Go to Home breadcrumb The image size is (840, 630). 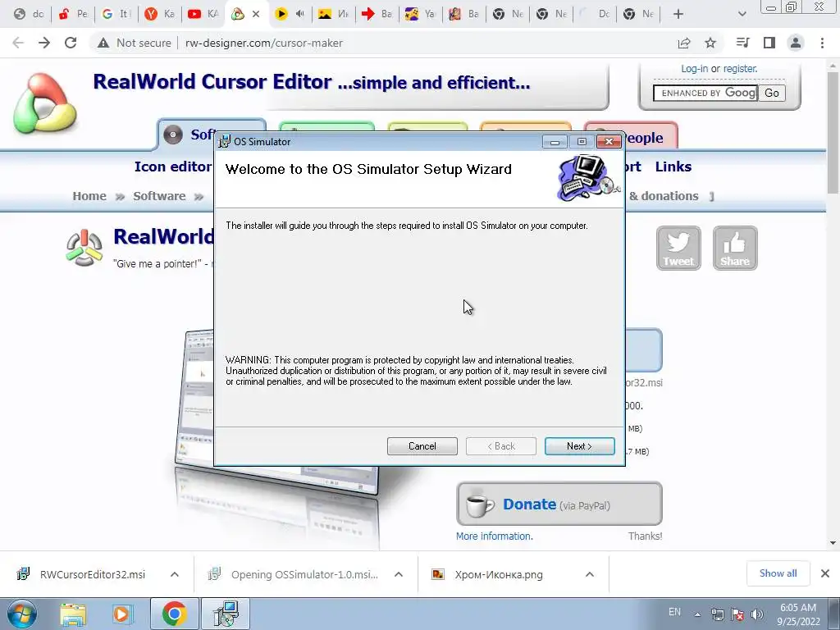tap(89, 196)
